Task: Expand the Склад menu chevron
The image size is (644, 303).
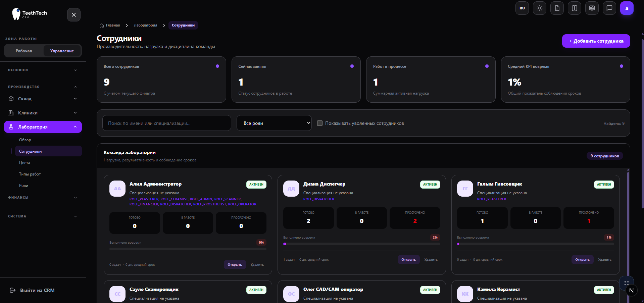Action: coord(75,99)
